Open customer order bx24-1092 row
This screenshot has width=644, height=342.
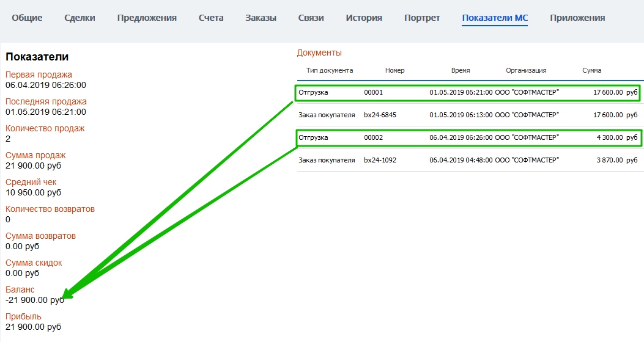click(468, 160)
